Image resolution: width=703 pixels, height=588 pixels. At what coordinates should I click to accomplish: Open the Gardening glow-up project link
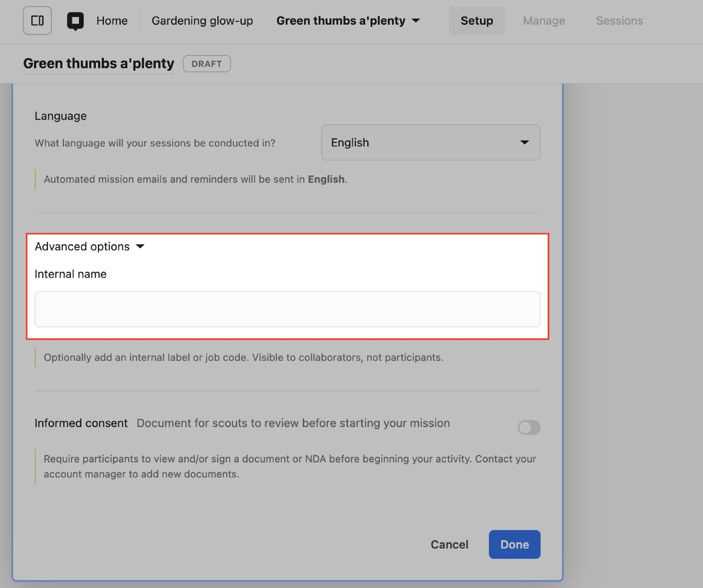click(202, 21)
